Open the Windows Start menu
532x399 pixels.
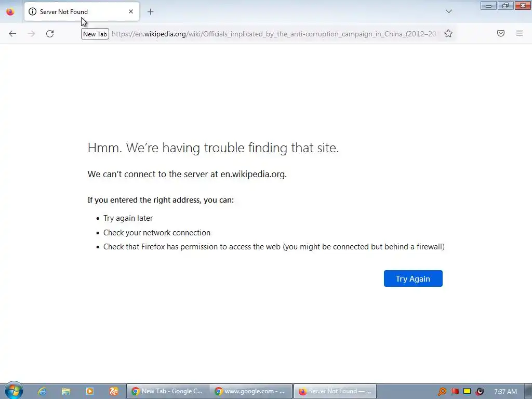coord(14,391)
